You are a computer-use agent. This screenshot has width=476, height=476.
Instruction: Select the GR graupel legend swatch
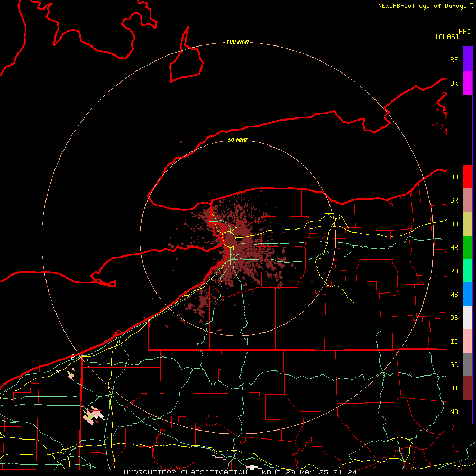click(467, 200)
